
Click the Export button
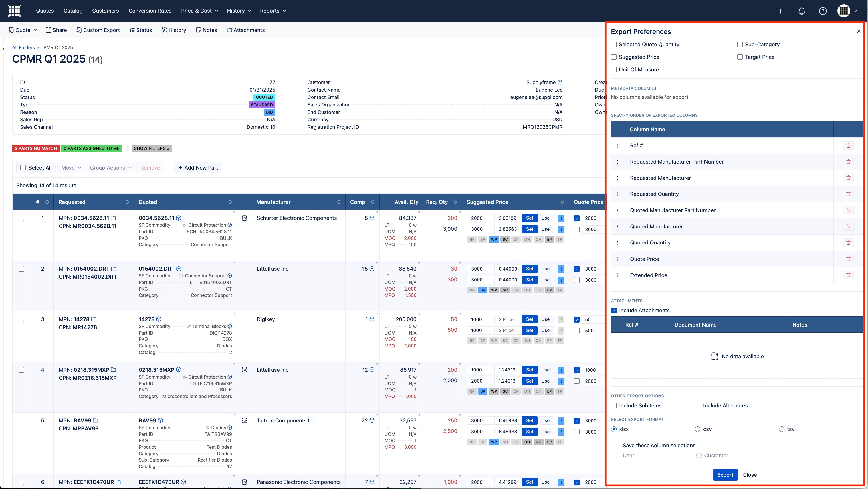point(725,475)
